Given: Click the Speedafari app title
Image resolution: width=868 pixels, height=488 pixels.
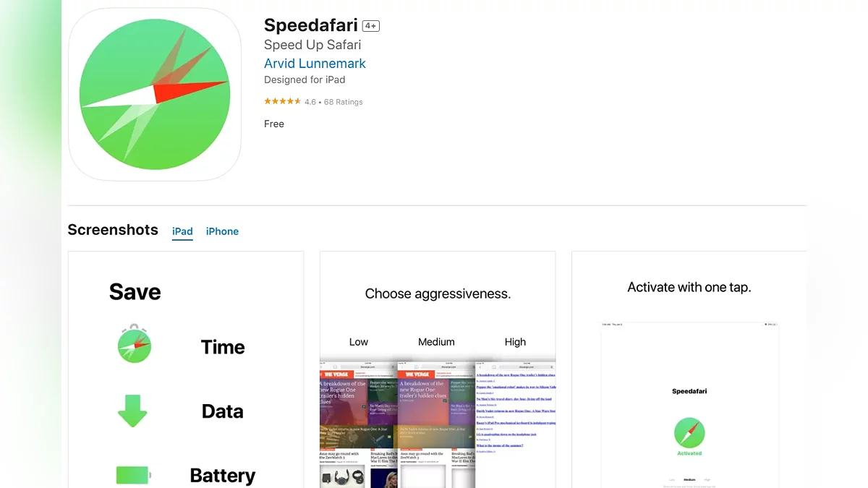Looking at the screenshot, I should click(x=311, y=25).
